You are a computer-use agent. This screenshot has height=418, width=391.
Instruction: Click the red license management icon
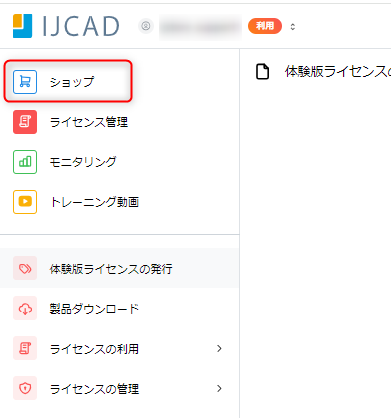pyautogui.click(x=25, y=122)
